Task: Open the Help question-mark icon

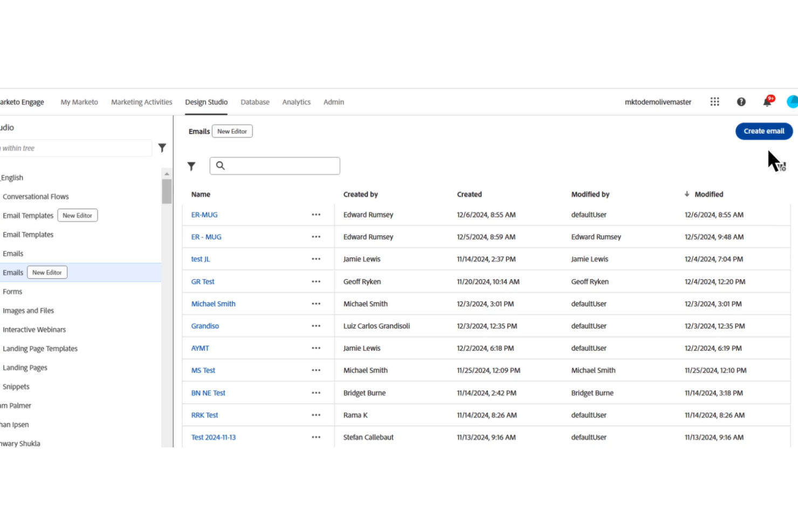Action: click(741, 101)
